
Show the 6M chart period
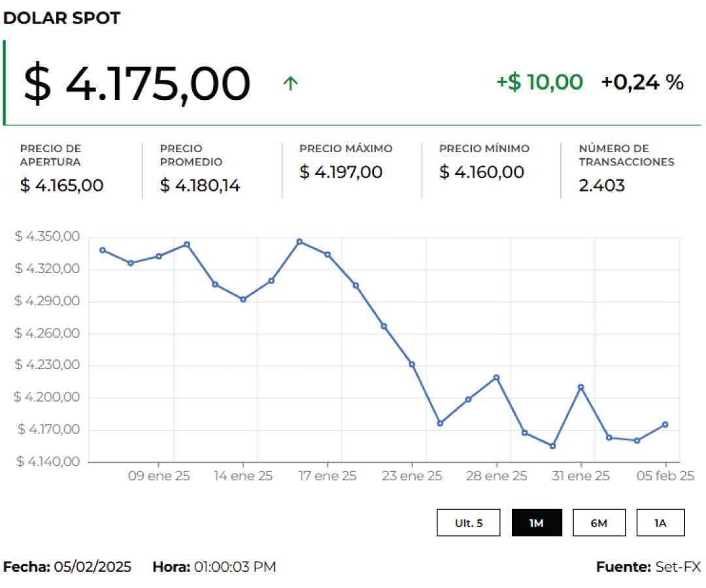(x=599, y=523)
